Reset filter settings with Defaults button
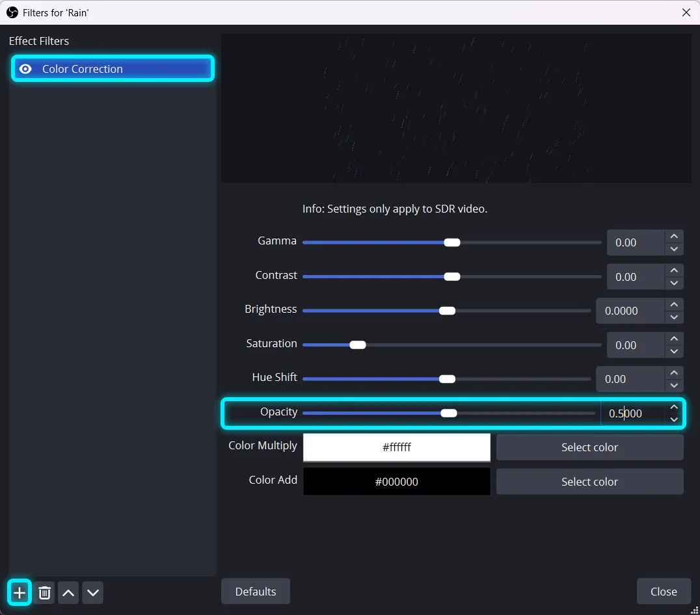700x615 pixels. [x=256, y=592]
